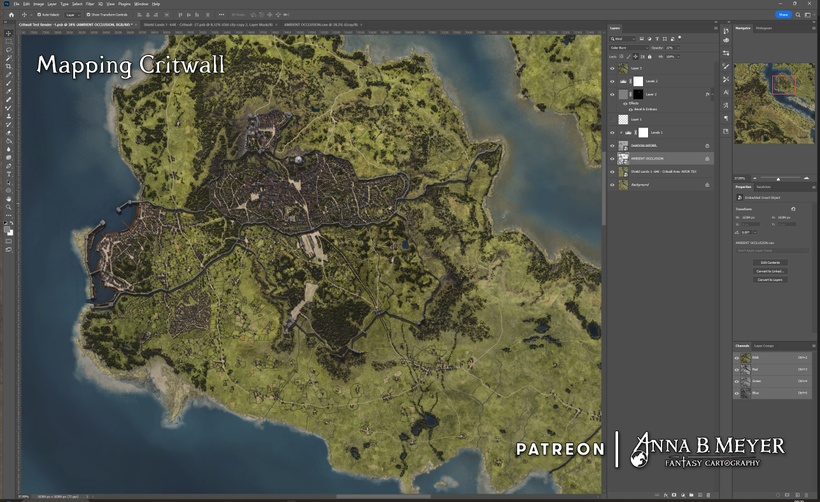Open the Layers panel flyout menu
Screen dimensions: 820x502
click(x=715, y=28)
